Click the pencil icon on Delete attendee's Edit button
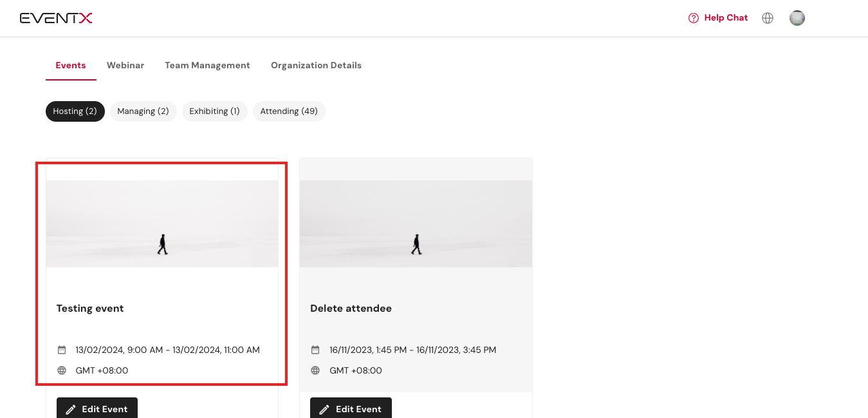 point(324,409)
